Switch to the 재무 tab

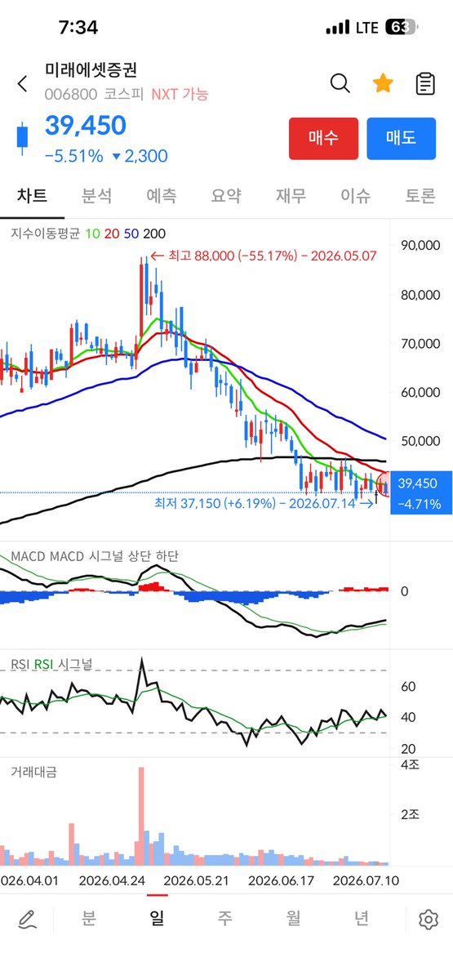point(291,196)
